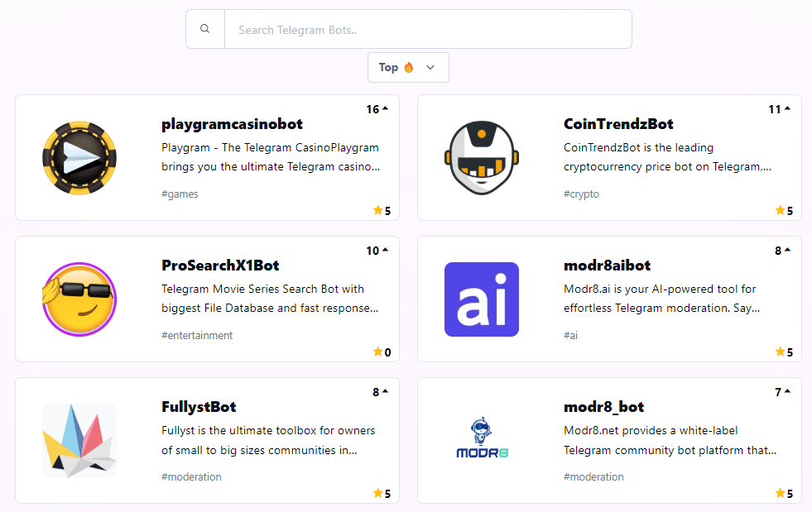Open the modr8_bot title link
812x512 pixels.
point(603,407)
